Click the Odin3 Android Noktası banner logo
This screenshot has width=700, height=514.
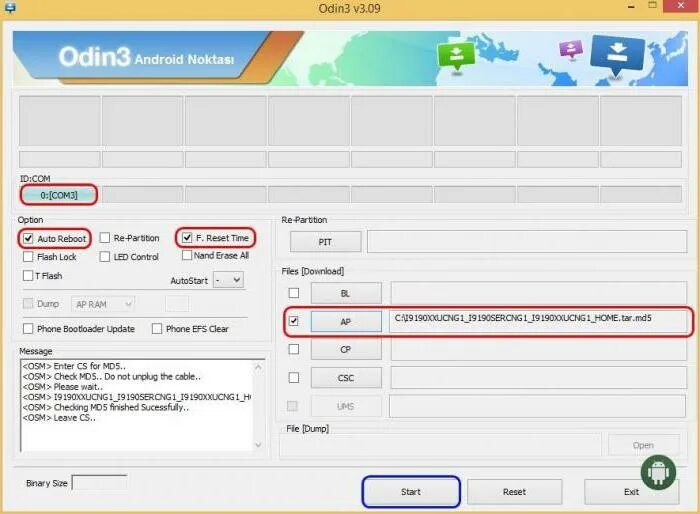(x=146, y=57)
